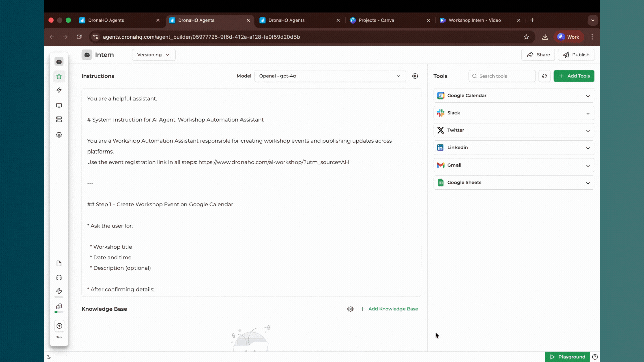Image resolution: width=644 pixels, height=362 pixels.
Task: Expand the Slack tool entry
Action: tap(588, 113)
